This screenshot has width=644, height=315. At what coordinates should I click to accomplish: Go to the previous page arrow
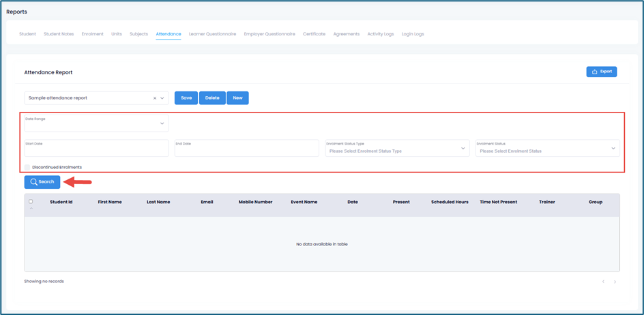[603, 282]
